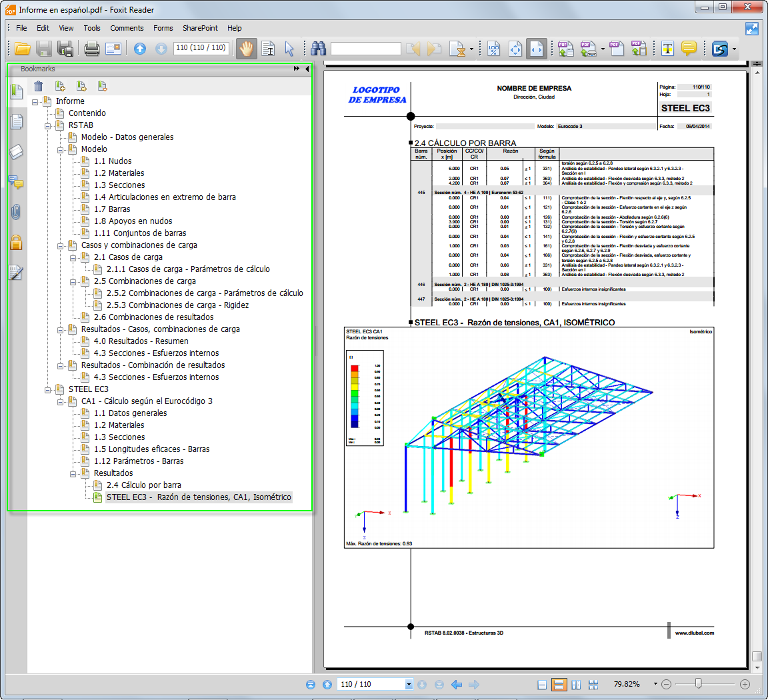Select bookmark Modelo - Datos generales
768x700 pixels.
coord(127,137)
